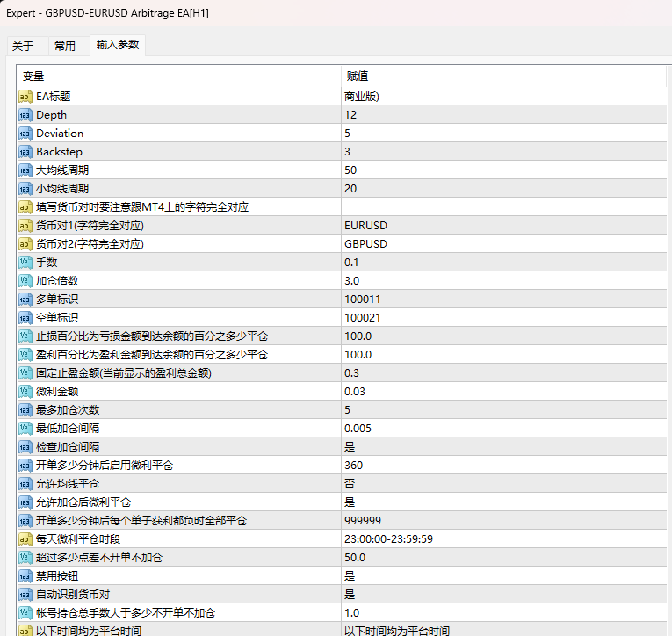Click the integer icon beside 自动识别货币对

[25, 594]
